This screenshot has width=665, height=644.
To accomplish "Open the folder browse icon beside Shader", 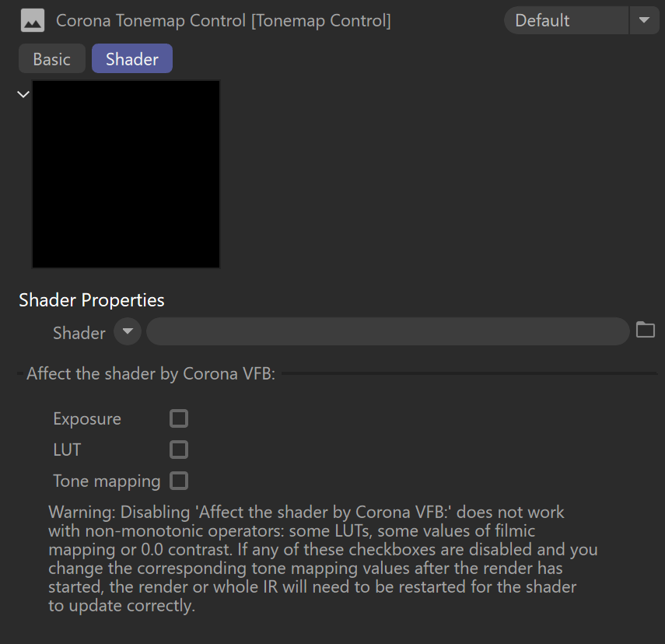I will pos(646,330).
